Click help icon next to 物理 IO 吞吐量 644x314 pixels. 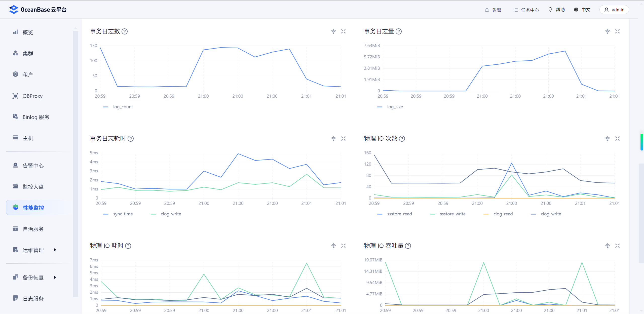408,246
